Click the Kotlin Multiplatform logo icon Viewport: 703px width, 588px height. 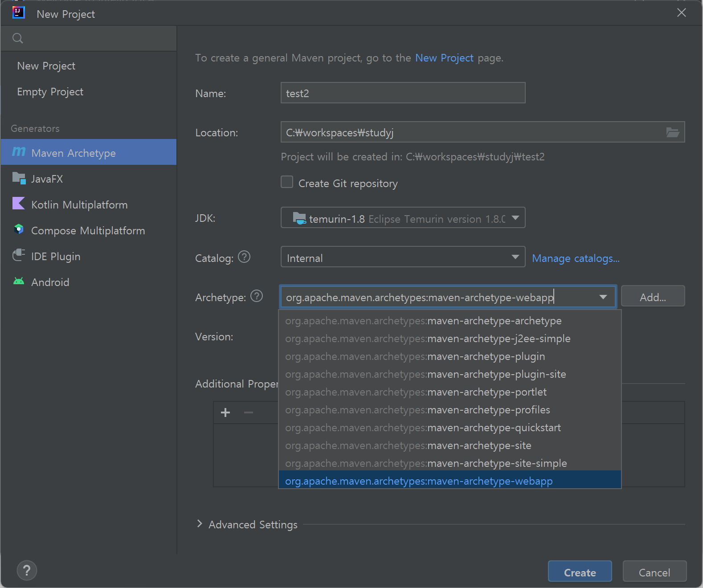pos(19,204)
